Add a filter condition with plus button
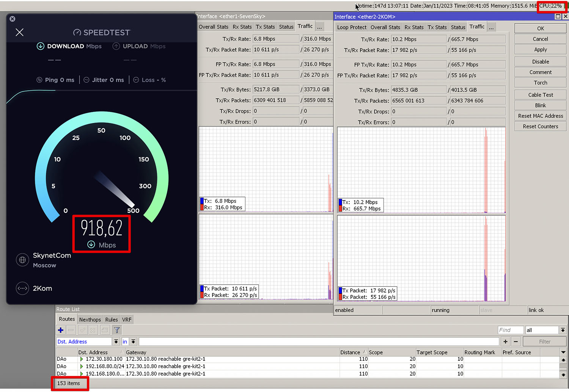The image size is (569, 392). tap(505, 342)
